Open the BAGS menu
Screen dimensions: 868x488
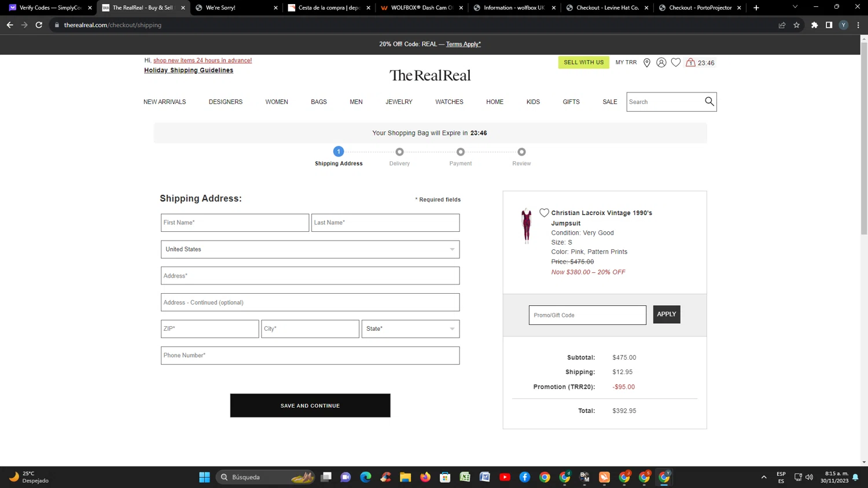319,102
